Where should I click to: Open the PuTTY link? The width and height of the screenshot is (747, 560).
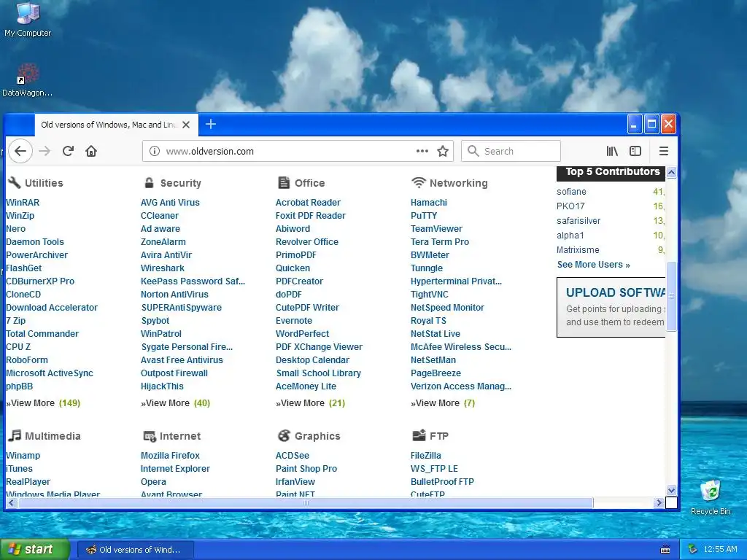pos(424,216)
